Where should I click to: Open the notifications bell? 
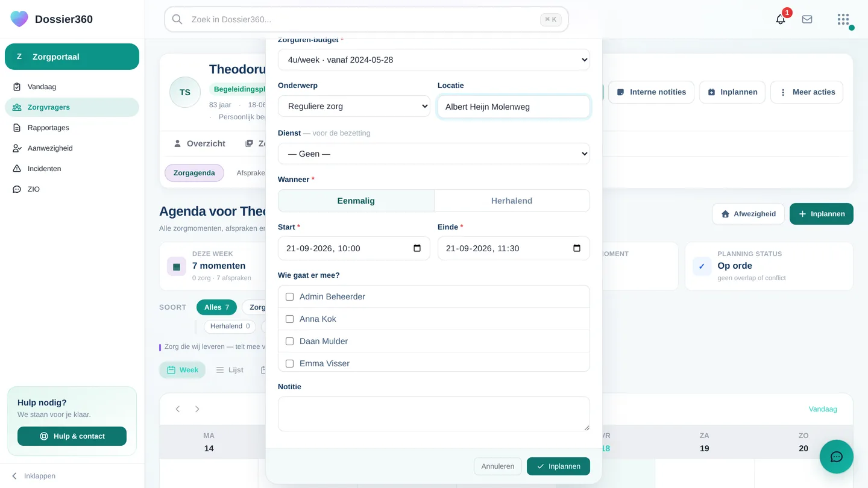[781, 19]
